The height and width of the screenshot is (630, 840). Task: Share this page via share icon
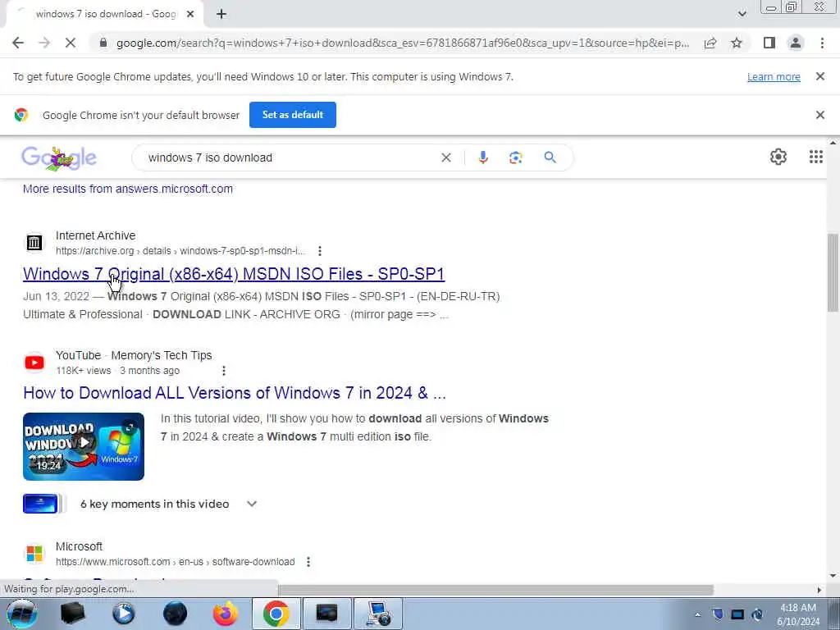[x=710, y=43]
